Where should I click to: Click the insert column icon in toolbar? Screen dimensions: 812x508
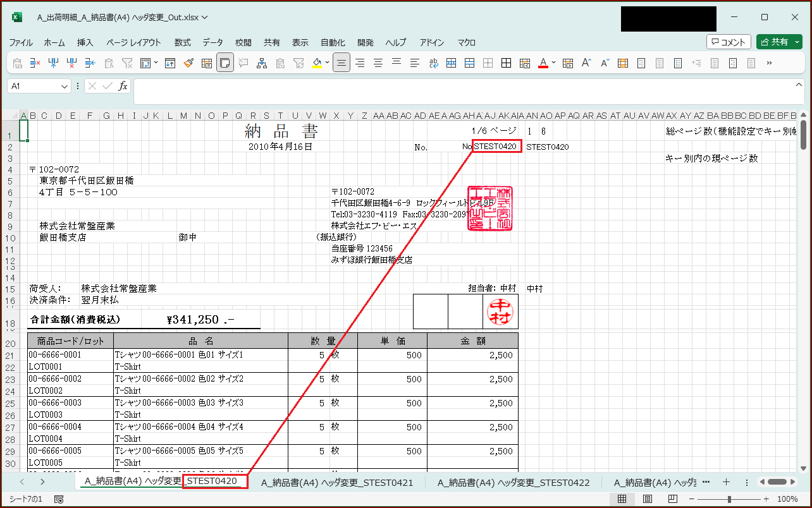[54, 63]
